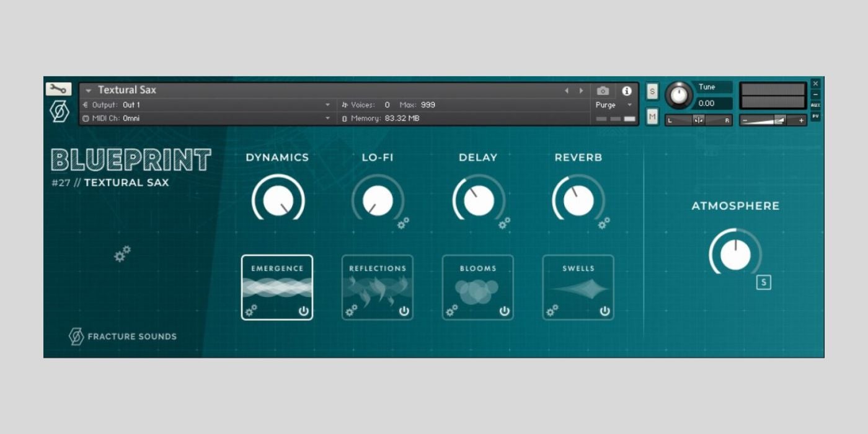Click the ATMOSPHERE label
The image size is (868, 434).
[735, 206]
